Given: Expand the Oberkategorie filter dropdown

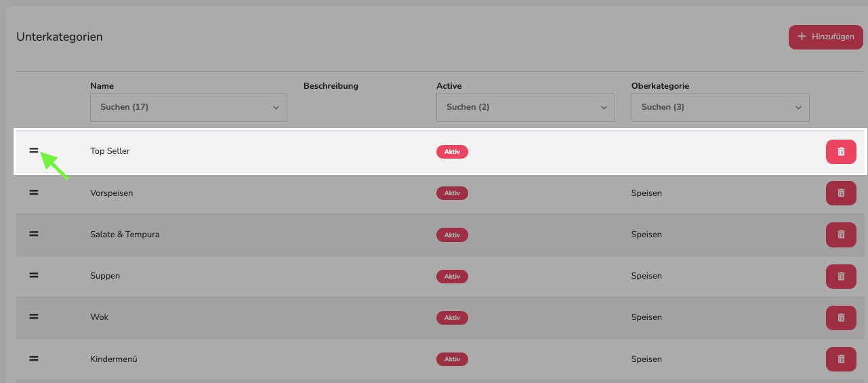Looking at the screenshot, I should pyautogui.click(x=720, y=107).
